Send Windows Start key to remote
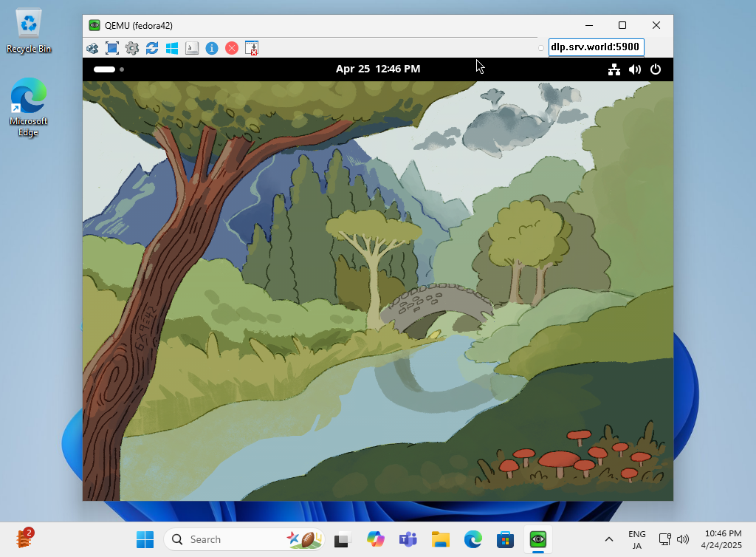This screenshot has width=756, height=557. coord(172,48)
